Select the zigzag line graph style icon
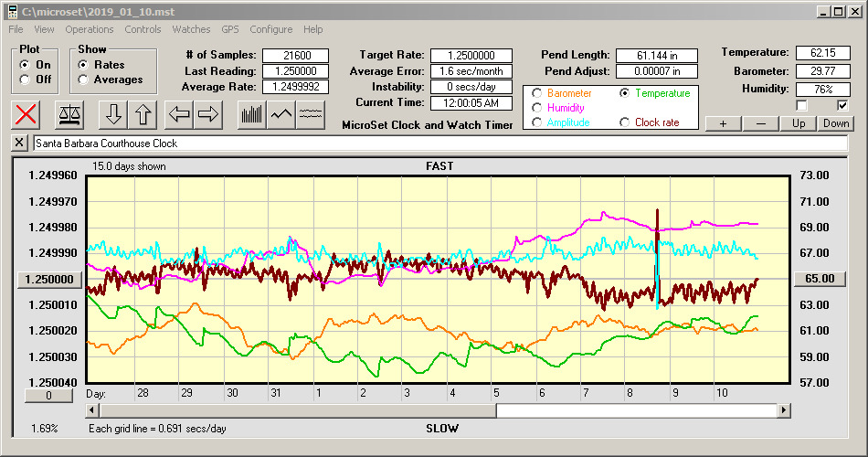Image resolution: width=868 pixels, height=457 pixels. pos(281,114)
